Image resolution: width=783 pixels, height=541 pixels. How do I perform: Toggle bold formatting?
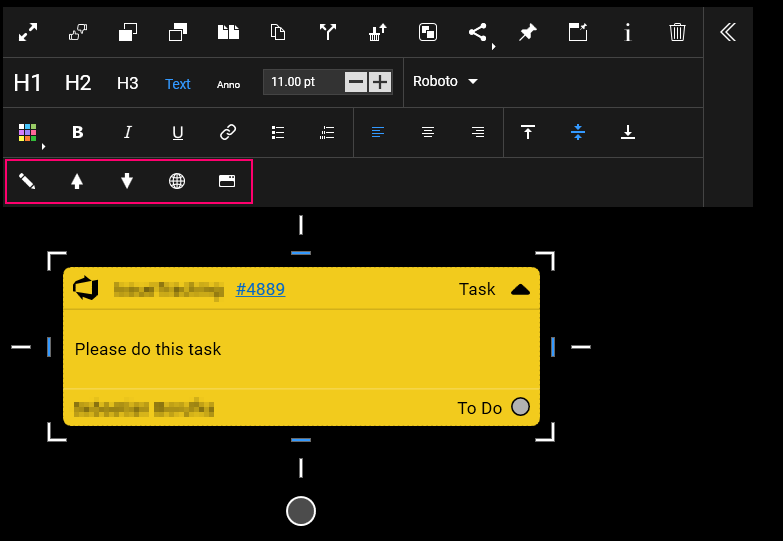(78, 132)
